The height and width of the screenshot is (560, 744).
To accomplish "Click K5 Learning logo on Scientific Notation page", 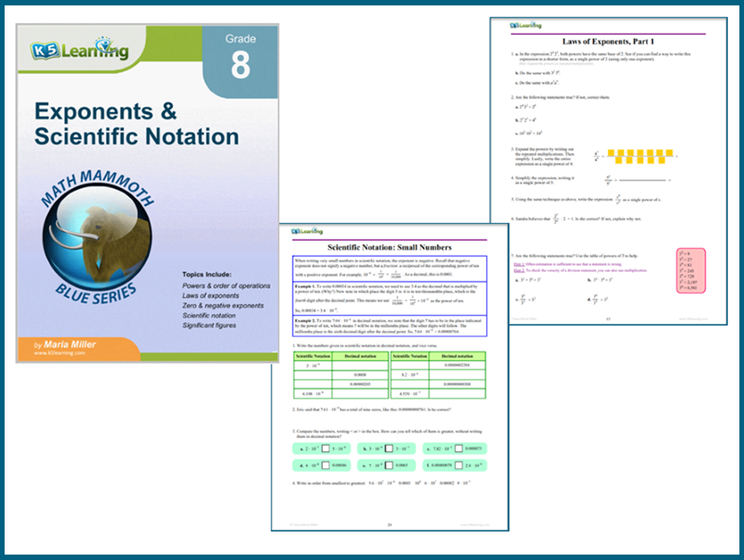I will click(307, 231).
